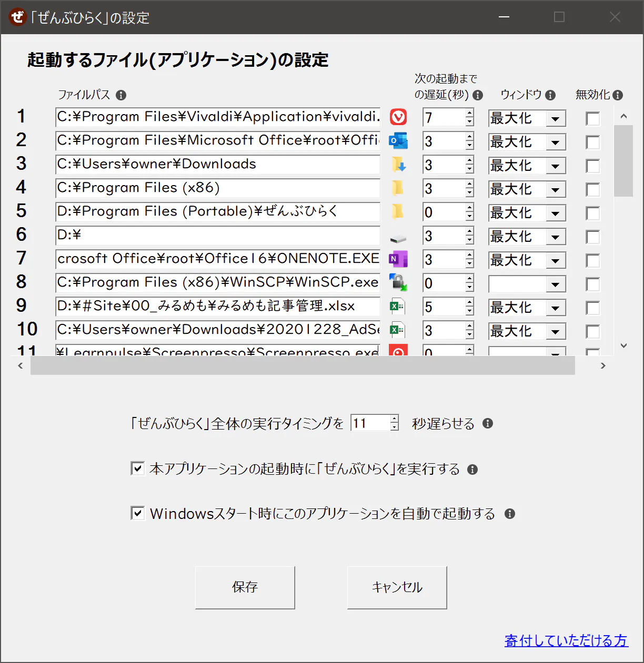Viewport: 644px width, 663px height.
Task: Click right arrow of horizontal scrollbar
Action: [x=603, y=365]
